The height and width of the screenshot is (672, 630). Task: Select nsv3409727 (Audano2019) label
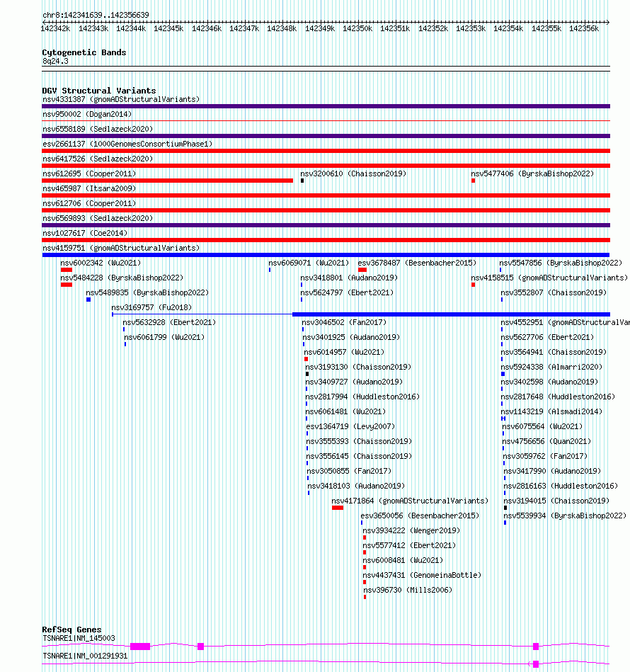(354, 382)
